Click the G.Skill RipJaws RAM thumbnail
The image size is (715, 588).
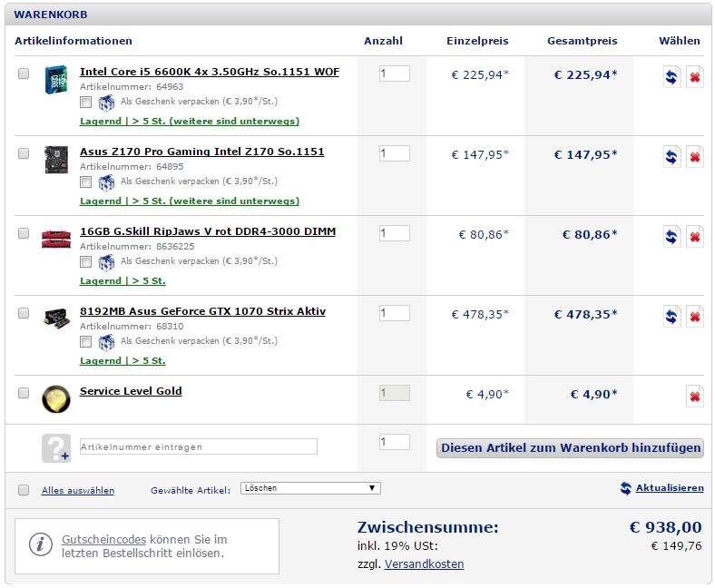(x=56, y=238)
